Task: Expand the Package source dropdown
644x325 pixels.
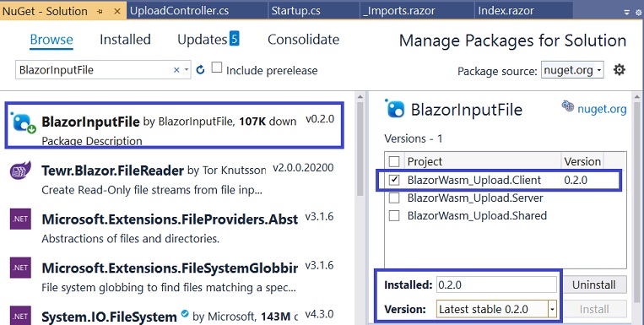Action: pos(572,70)
